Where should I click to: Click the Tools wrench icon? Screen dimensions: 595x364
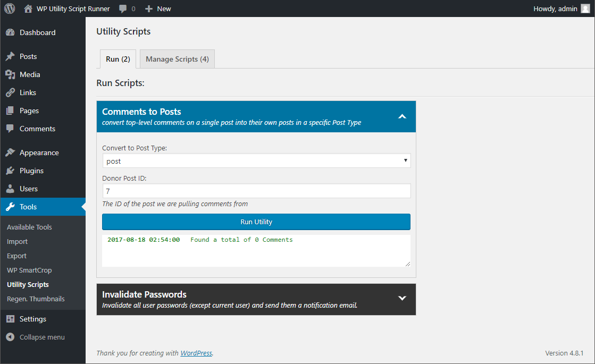pos(10,207)
